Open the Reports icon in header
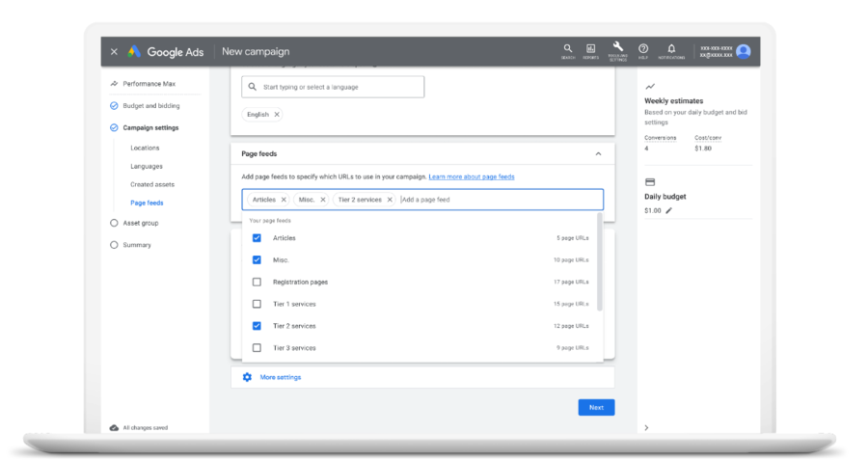 [591, 49]
